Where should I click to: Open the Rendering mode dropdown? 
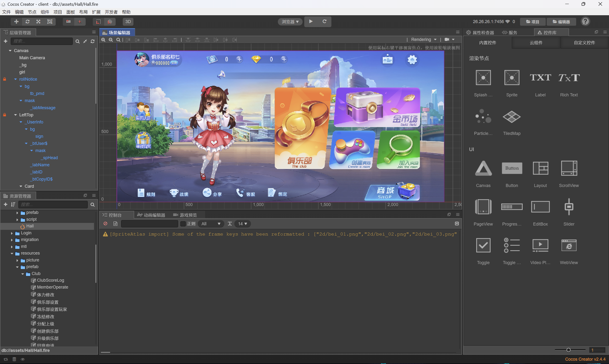pos(424,39)
